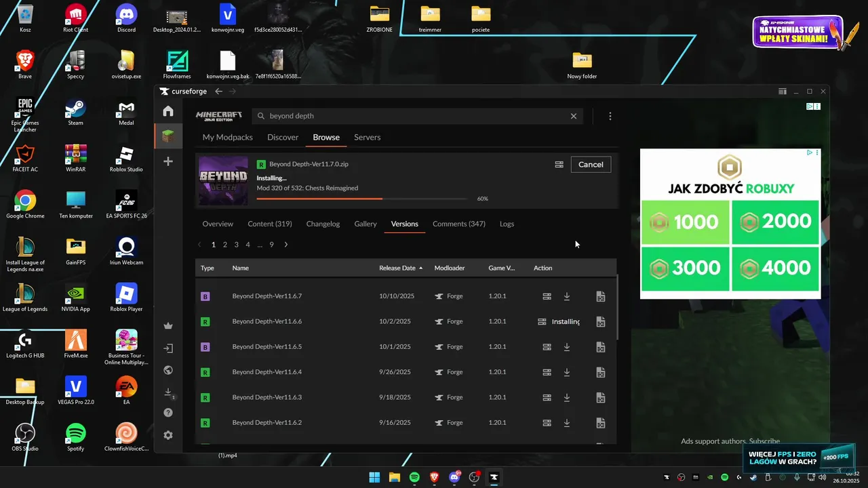
Task: Click the server pack icon beside Cancel
Action: click(559, 164)
